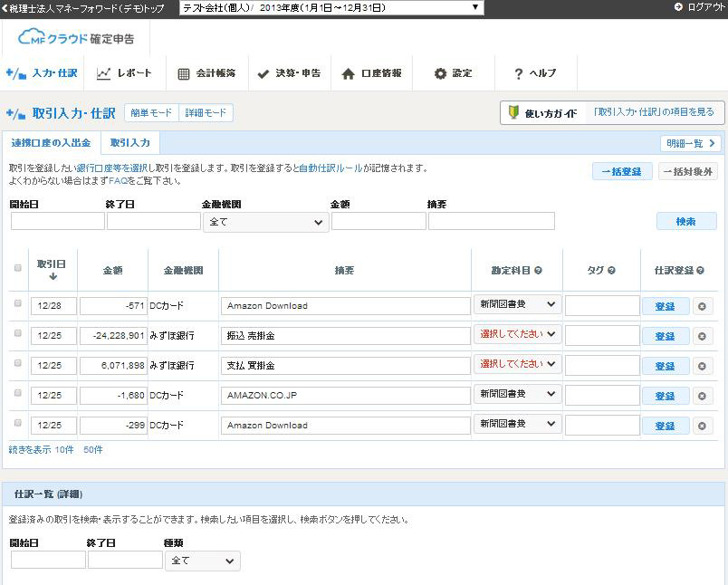Open 「取引入力・仕訳」の項目を見る link

coord(654,112)
